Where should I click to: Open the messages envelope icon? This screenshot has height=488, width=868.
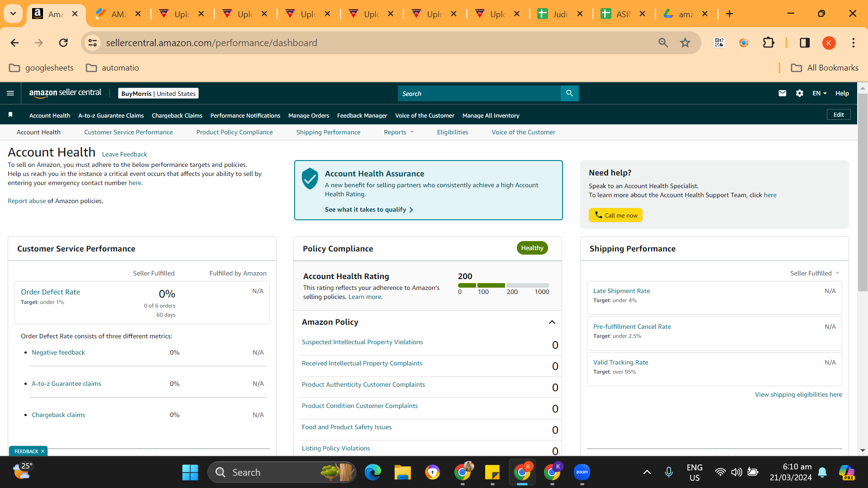[782, 93]
